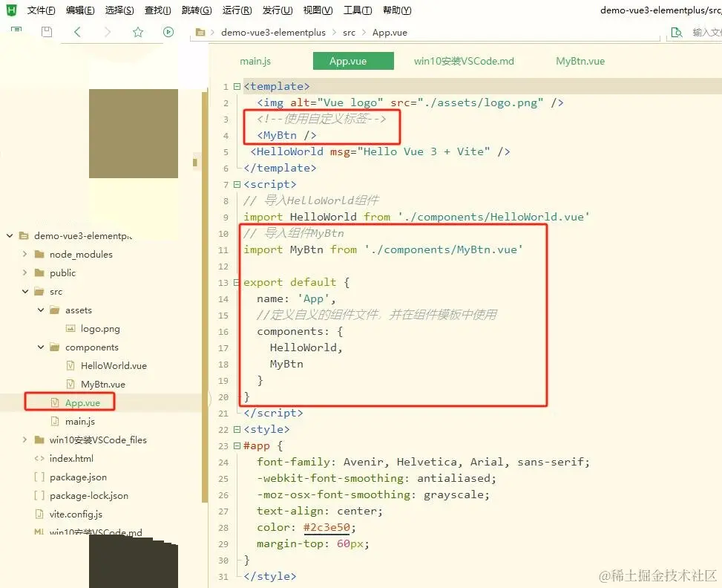Click the App.vue file icon in tree
Screen dimensions: 722x588
55,402
